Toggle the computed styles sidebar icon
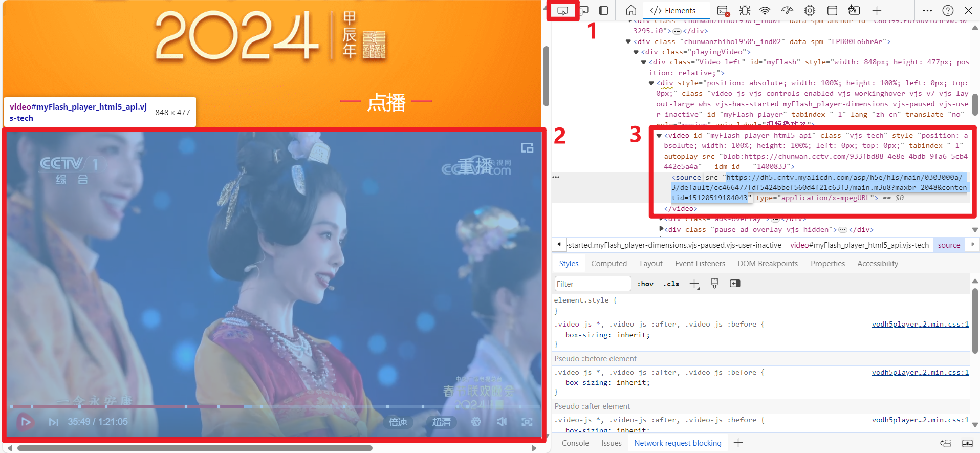The height and width of the screenshot is (453, 980). [x=735, y=284]
